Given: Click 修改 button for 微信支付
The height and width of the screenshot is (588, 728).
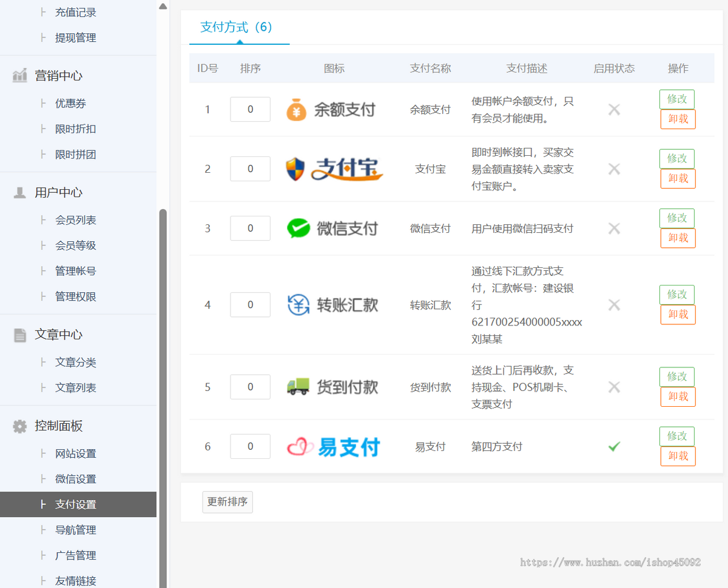Looking at the screenshot, I should [x=677, y=218].
